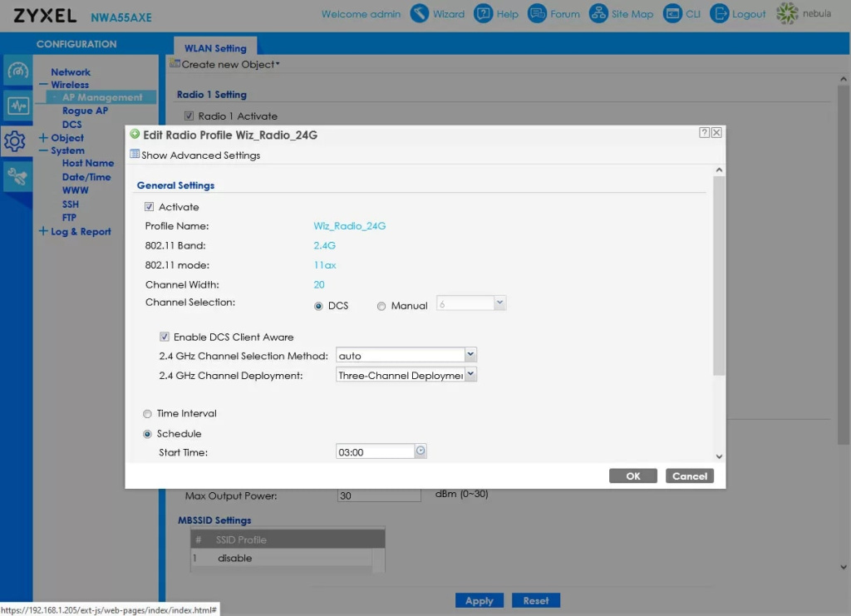Open the Maintenance tools sidebar icon
Viewport: 851px width, 616px height.
click(x=17, y=175)
